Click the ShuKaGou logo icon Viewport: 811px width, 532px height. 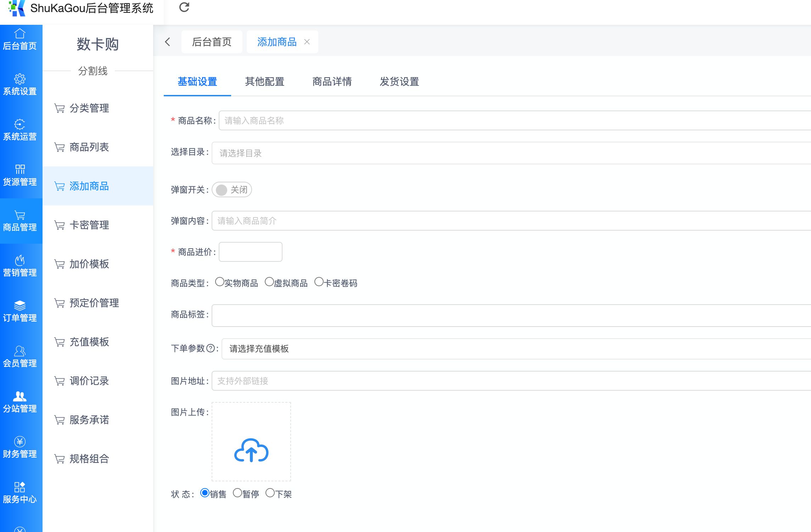tap(17, 8)
